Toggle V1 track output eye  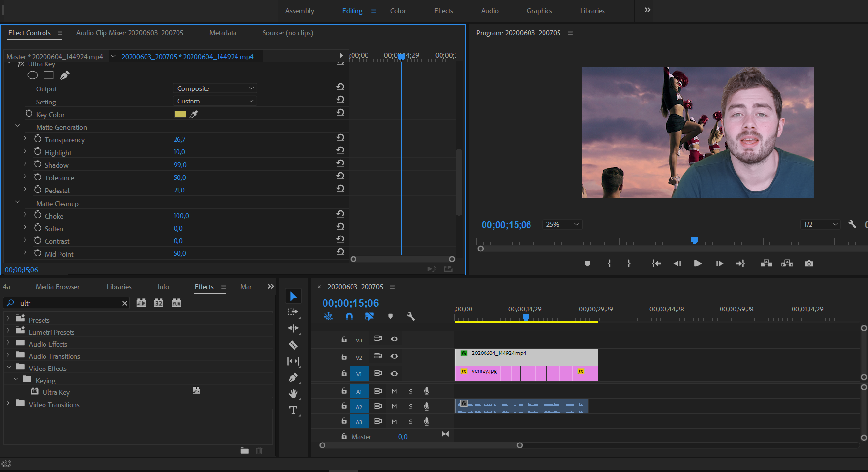pos(394,374)
